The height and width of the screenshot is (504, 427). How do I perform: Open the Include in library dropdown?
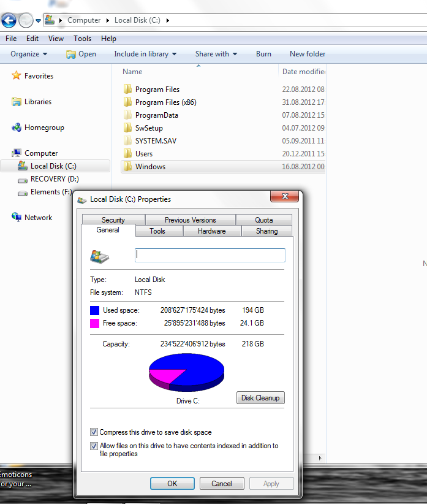145,54
